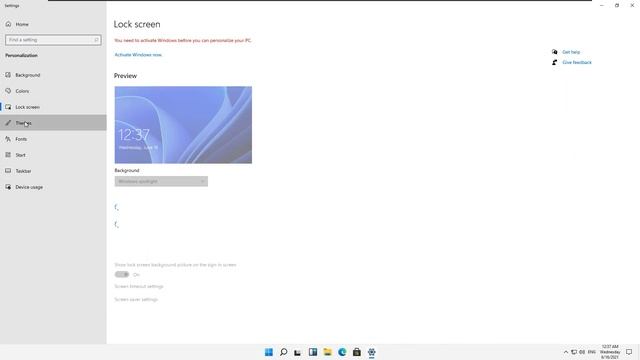640x360 pixels.
Task: Click the Get help chat icon
Action: (554, 52)
